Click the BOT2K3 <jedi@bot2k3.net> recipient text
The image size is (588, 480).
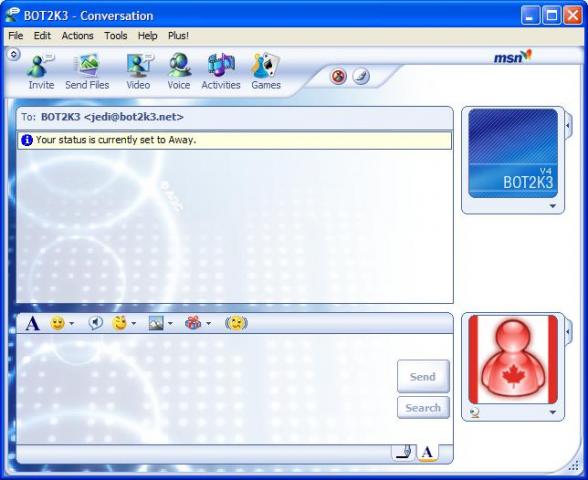coord(112,117)
